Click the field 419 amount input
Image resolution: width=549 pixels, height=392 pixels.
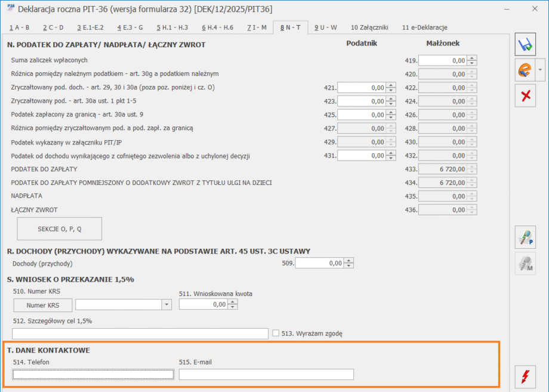pos(443,60)
